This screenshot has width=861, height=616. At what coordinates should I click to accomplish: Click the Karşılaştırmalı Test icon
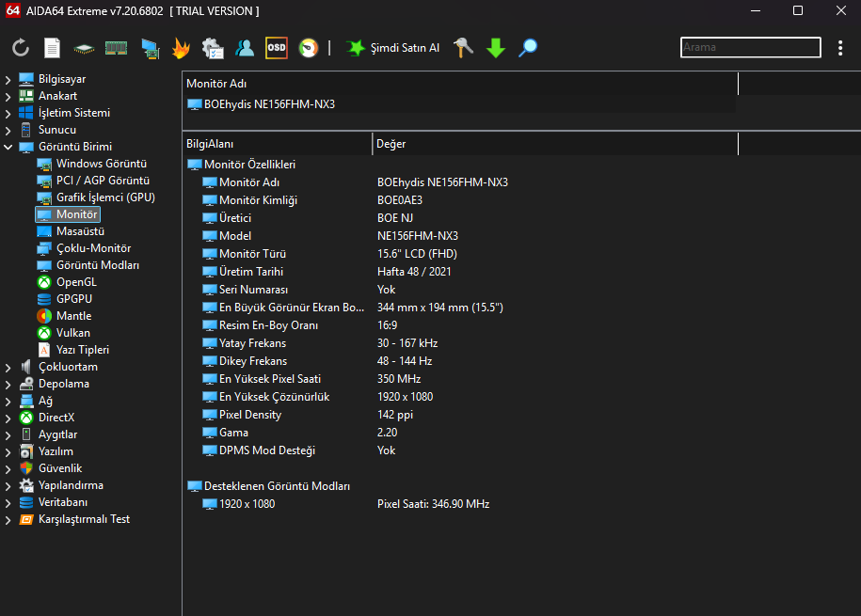tap(25, 519)
